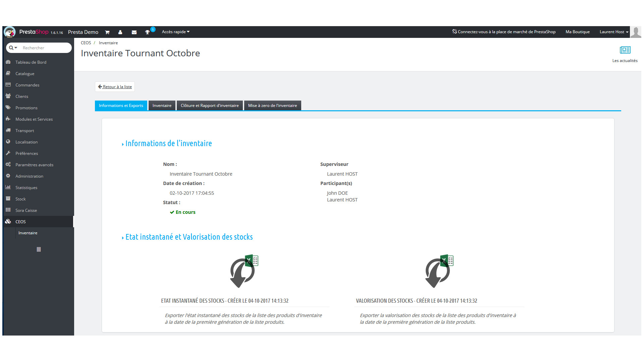Click the trophy notifications icon
The height and width of the screenshot is (362, 644).
(x=147, y=32)
